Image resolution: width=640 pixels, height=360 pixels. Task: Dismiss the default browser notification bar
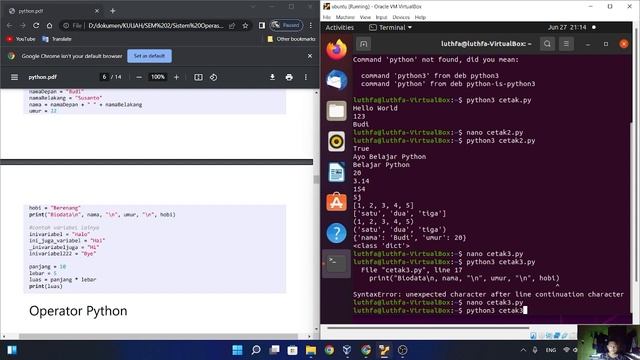(x=310, y=56)
